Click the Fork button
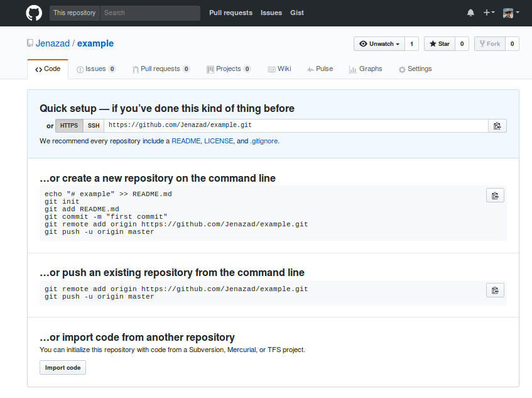 [x=489, y=44]
